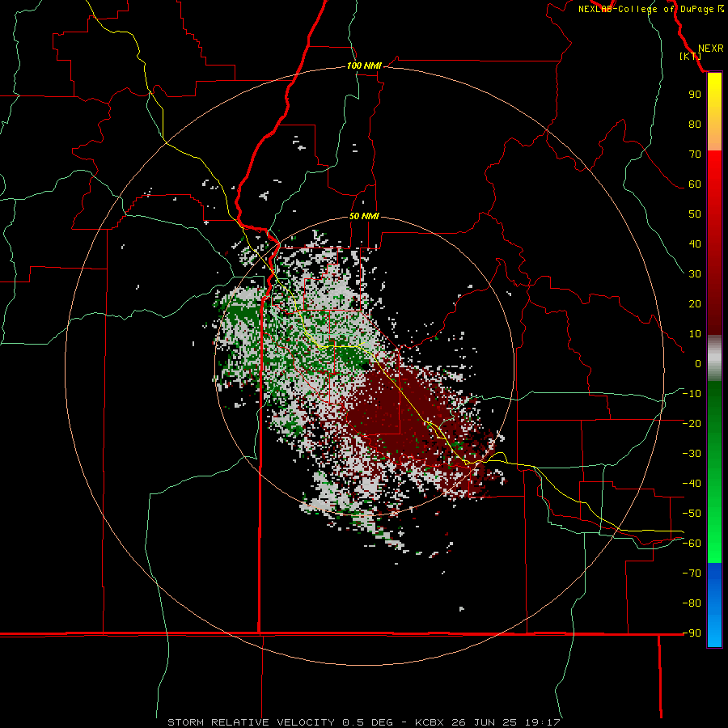
Task: Click the -20 value on velocity scale
Action: (x=692, y=423)
